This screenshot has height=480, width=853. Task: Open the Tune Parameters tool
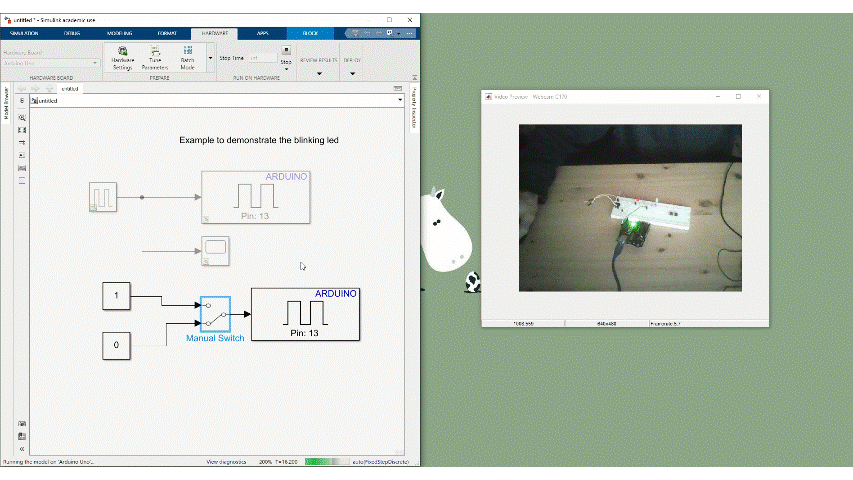[x=155, y=58]
